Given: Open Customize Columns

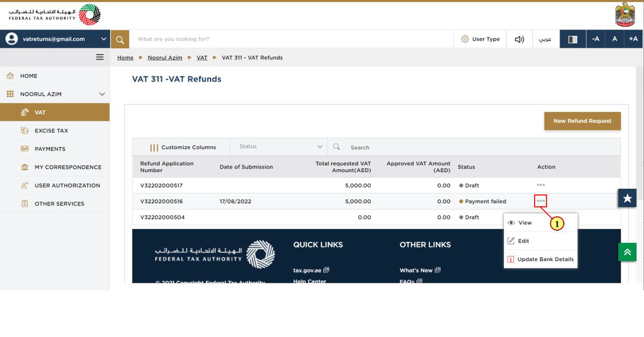Looking at the screenshot, I should (x=183, y=147).
